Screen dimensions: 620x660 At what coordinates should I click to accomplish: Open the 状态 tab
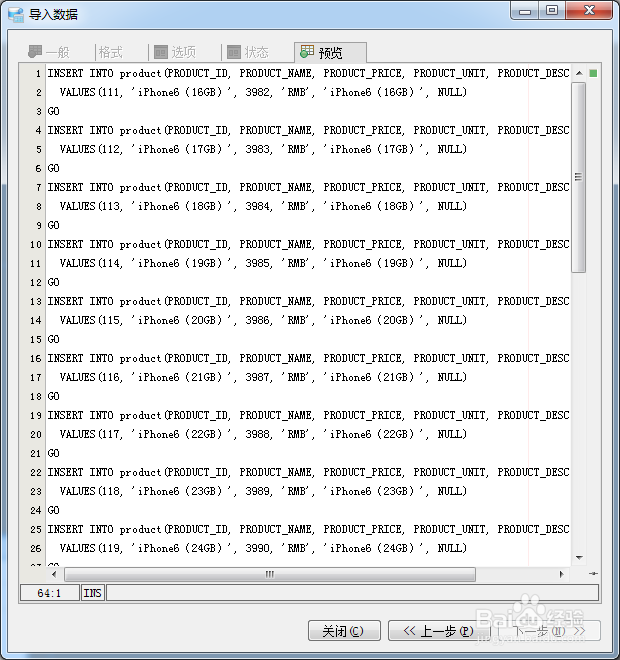[x=247, y=53]
